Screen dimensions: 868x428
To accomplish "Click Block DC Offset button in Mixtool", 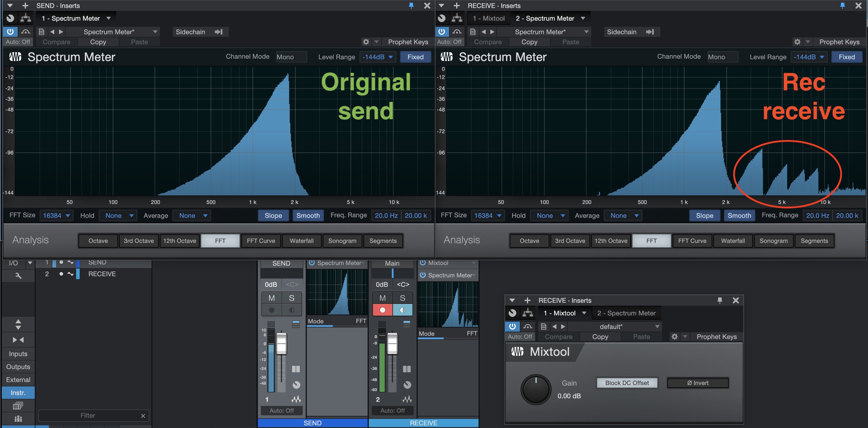I will pos(627,383).
